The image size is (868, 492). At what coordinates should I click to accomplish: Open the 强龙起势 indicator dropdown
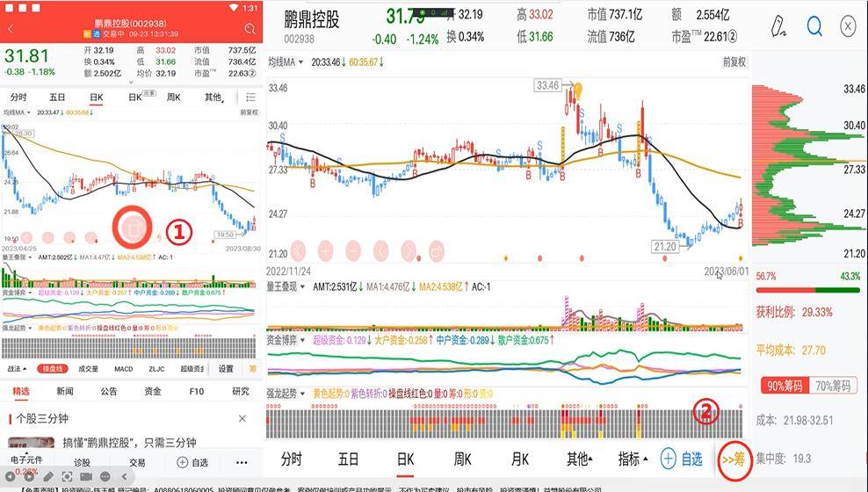pyautogui.click(x=286, y=394)
